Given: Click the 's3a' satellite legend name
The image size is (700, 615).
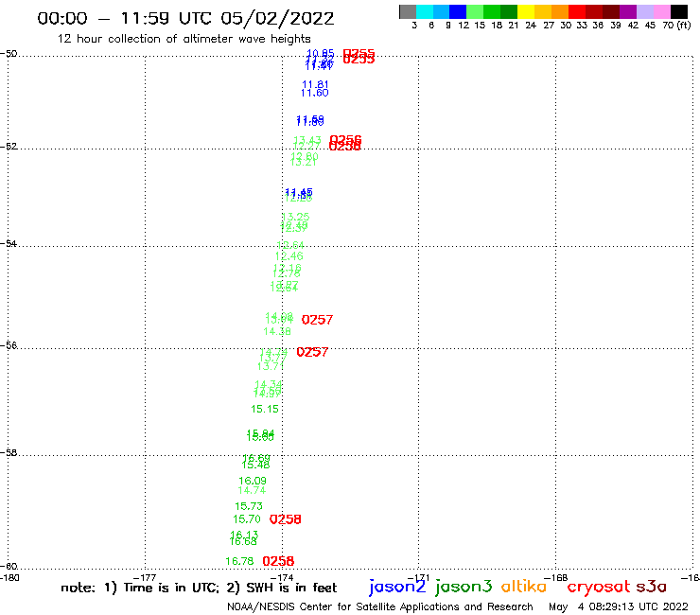Looking at the screenshot, I should 651,587.
